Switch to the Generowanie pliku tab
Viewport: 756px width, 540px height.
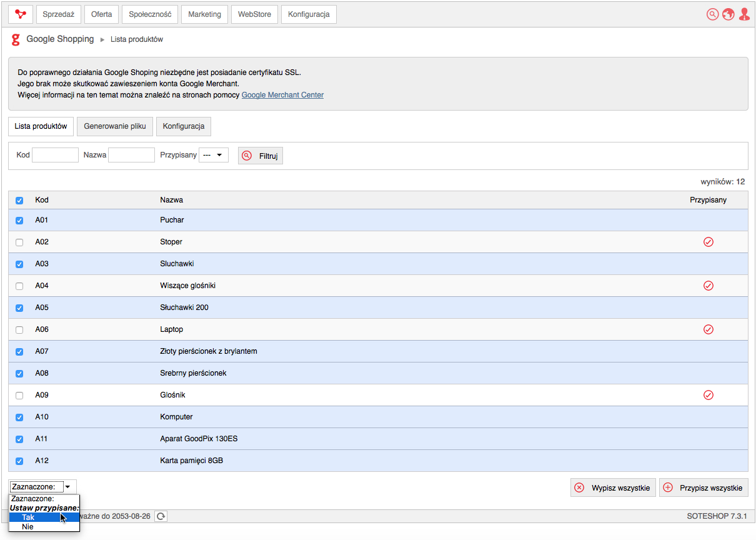115,126
